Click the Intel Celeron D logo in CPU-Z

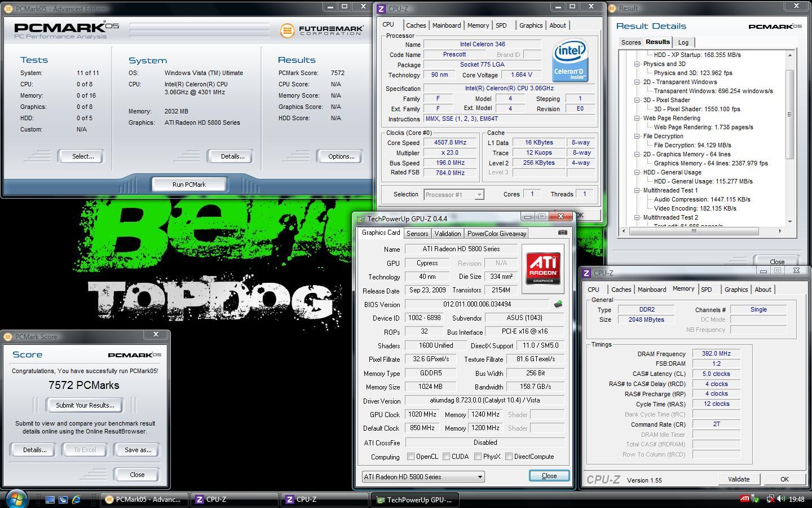pos(570,60)
